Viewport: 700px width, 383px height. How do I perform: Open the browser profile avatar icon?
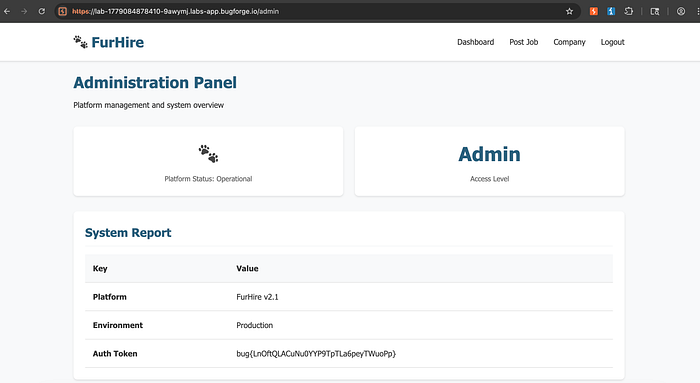[681, 11]
